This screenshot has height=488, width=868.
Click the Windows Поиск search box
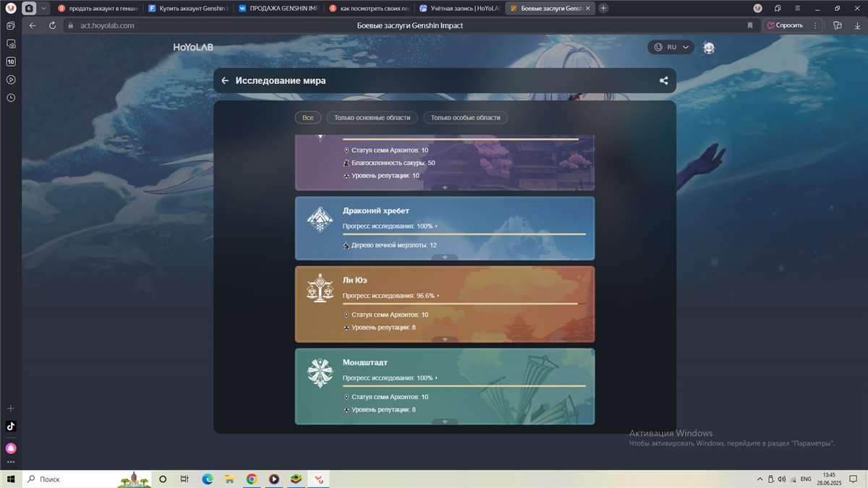(87, 479)
